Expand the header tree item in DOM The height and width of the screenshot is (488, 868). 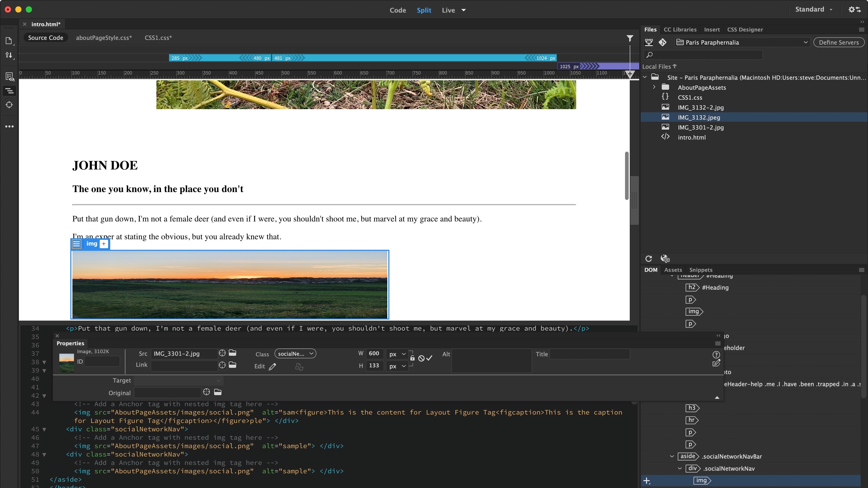tap(672, 275)
